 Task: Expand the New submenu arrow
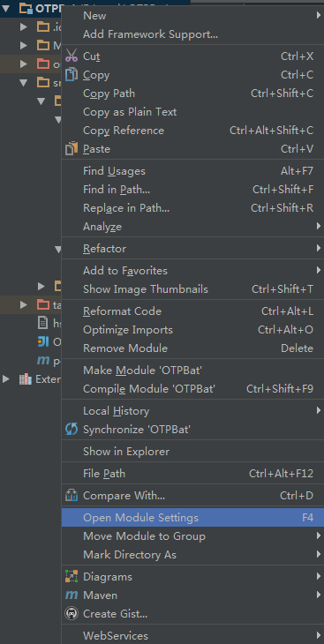(x=319, y=16)
